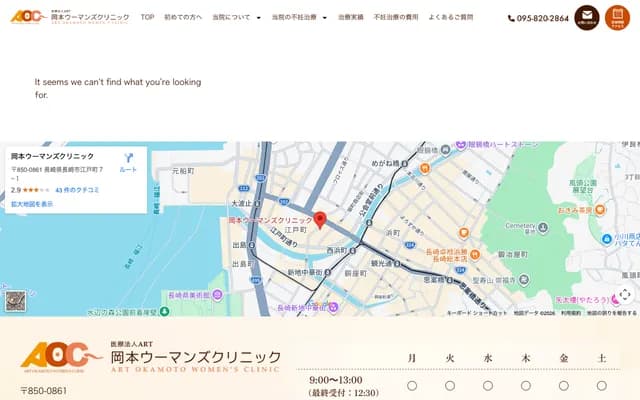The height and width of the screenshot is (400, 640).
Task: Select Thursday morning availability circle
Action: (526, 385)
